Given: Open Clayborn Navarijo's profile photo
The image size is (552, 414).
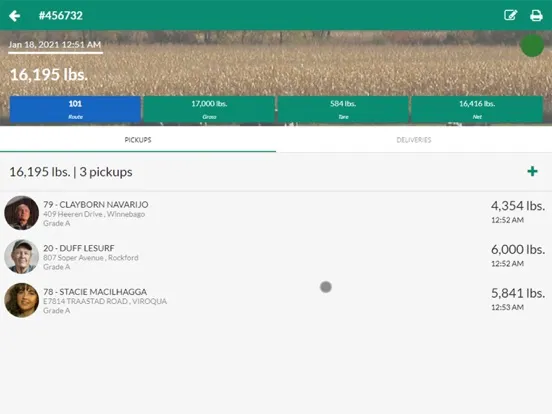Looking at the screenshot, I should point(21,213).
